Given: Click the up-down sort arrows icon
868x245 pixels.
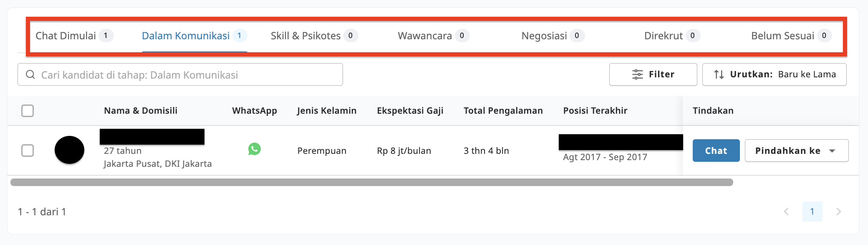Looking at the screenshot, I should (719, 74).
